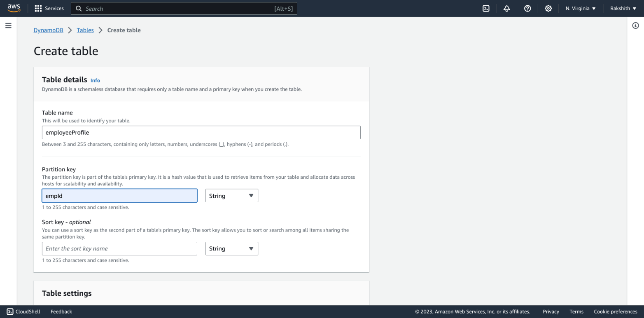644x318 pixels.
Task: Open Feedback in the footer
Action: 61,311
